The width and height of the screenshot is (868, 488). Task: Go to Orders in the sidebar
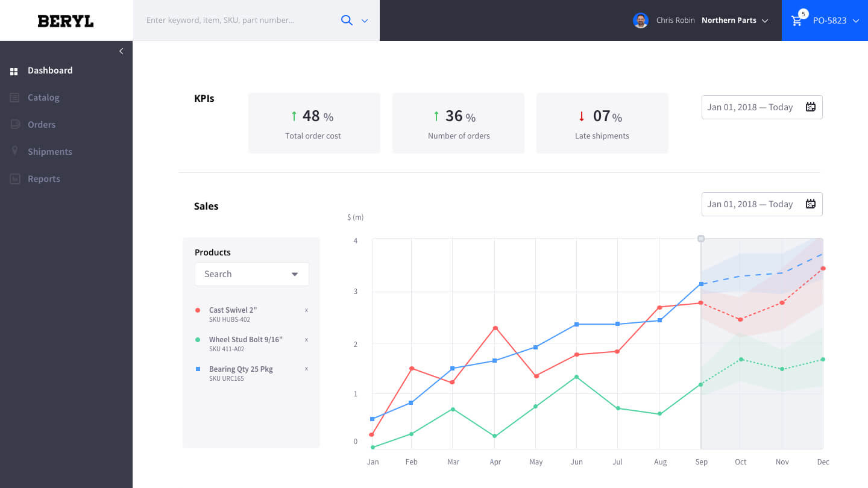point(42,125)
